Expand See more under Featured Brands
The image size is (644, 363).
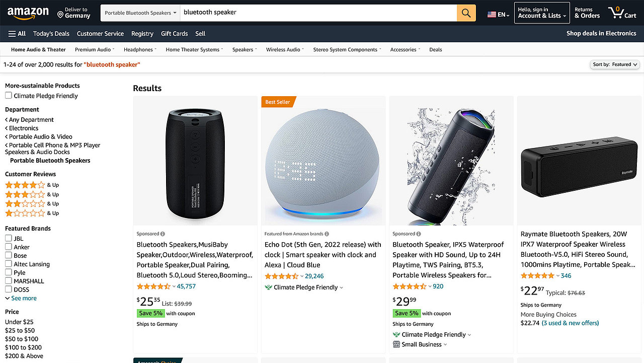[21, 298]
